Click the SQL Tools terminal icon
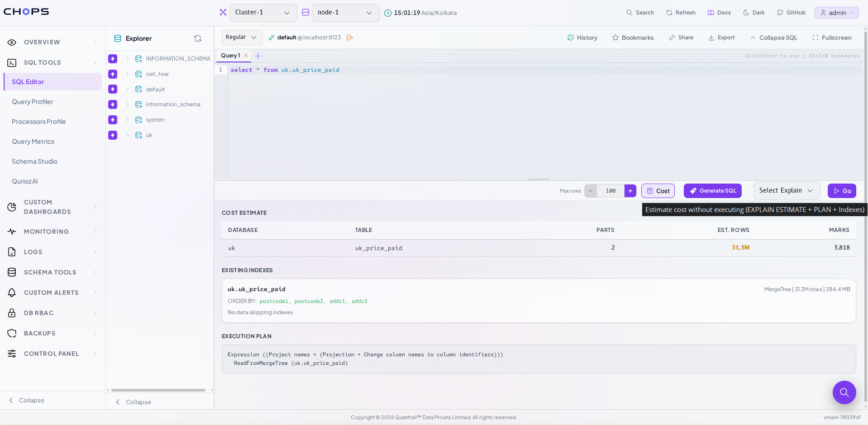 (x=12, y=63)
